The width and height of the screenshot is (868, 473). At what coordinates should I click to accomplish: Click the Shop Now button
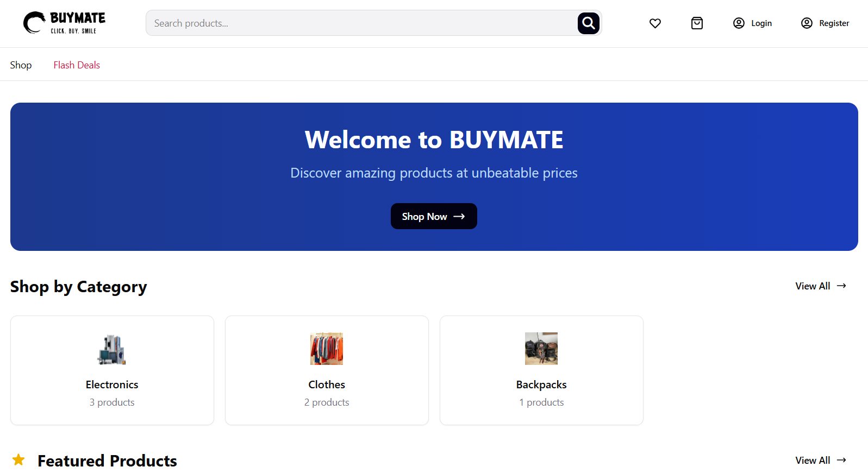pos(434,216)
